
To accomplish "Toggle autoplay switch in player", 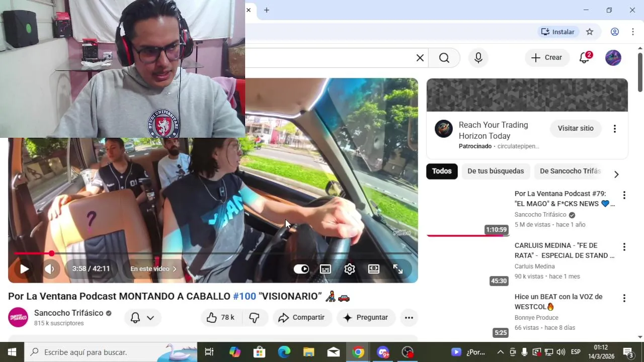I will (301, 269).
